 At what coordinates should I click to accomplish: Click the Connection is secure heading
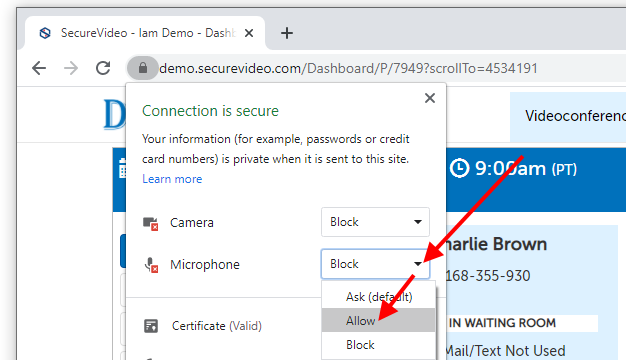coord(210,111)
